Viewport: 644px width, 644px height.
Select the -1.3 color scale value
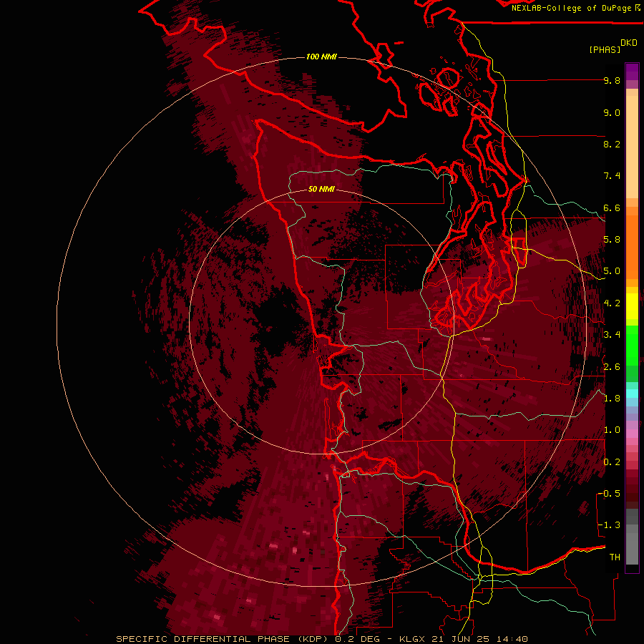coord(610,525)
